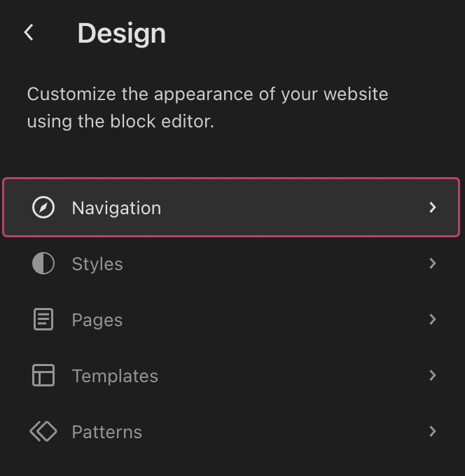
Task: Expand Navigation via its chevron arrow
Action: point(433,207)
